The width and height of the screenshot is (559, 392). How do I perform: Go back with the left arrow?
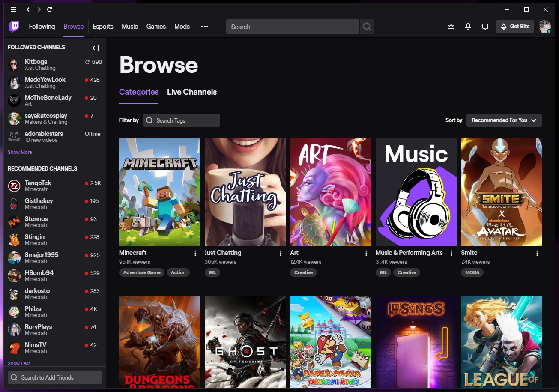[28, 9]
